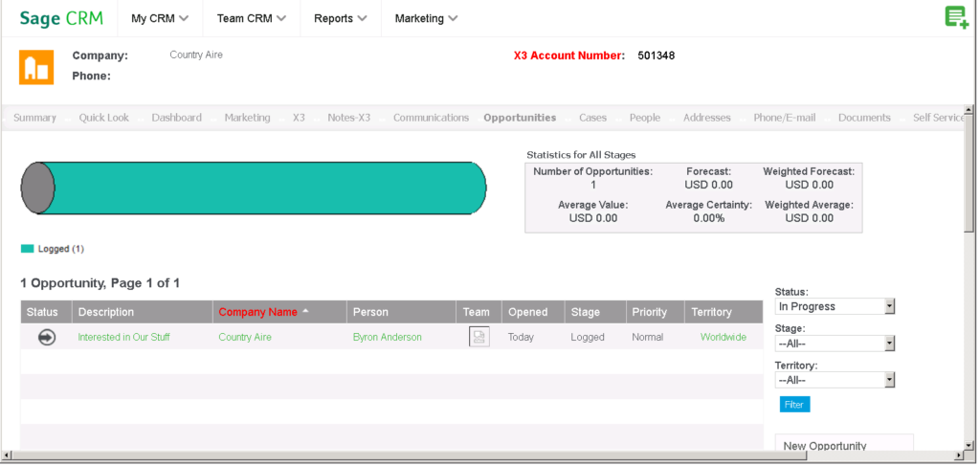Click the '1 Opportunity, Page 1 of 1' heading
Image resolution: width=980 pixels, height=466 pixels.
coord(100,283)
